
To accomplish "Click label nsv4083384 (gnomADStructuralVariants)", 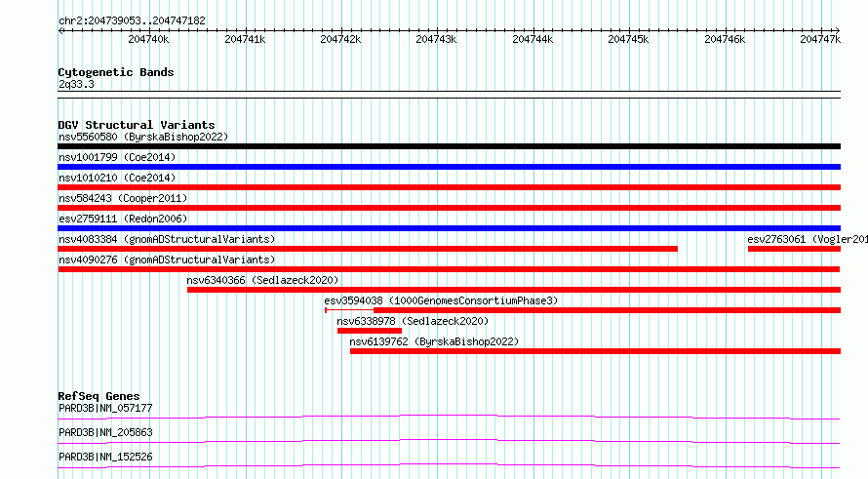I will (x=167, y=239).
